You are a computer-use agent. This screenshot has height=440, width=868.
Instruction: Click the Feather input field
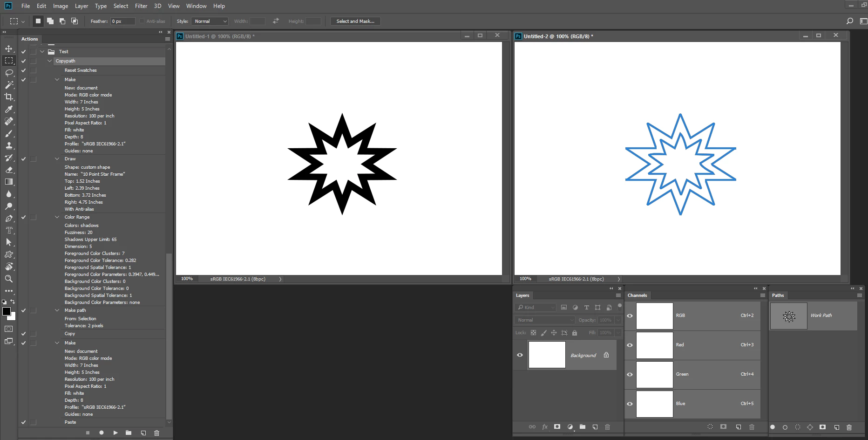coord(123,21)
